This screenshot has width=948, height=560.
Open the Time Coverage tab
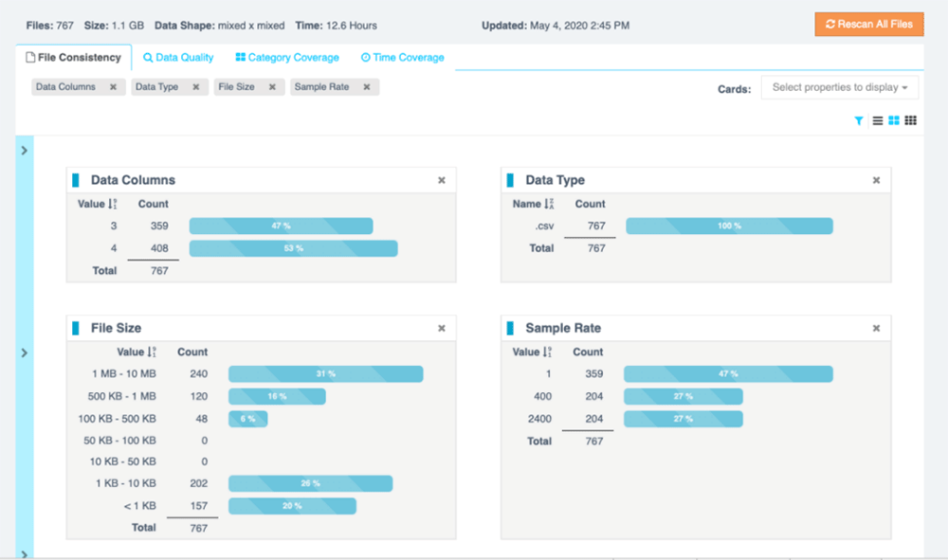[402, 58]
